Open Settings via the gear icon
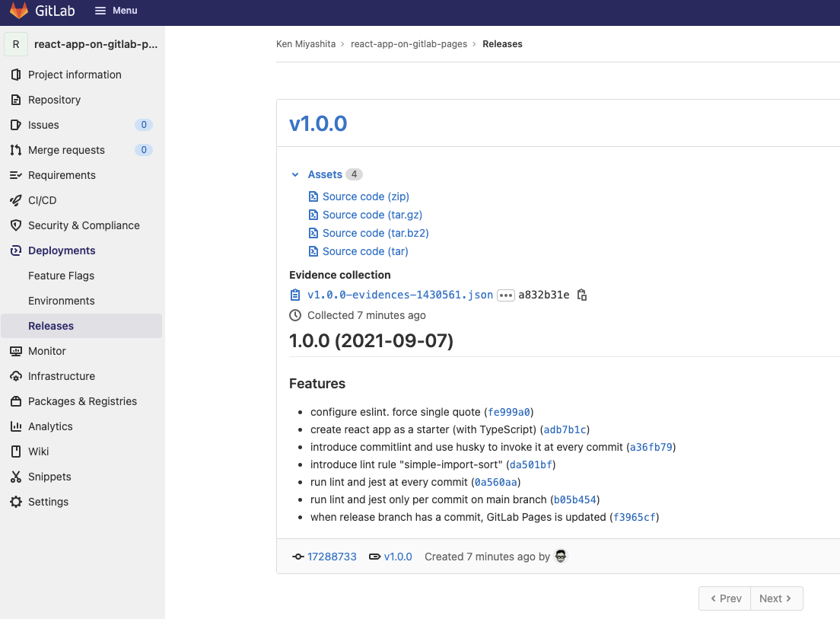This screenshot has width=840, height=619. click(16, 502)
